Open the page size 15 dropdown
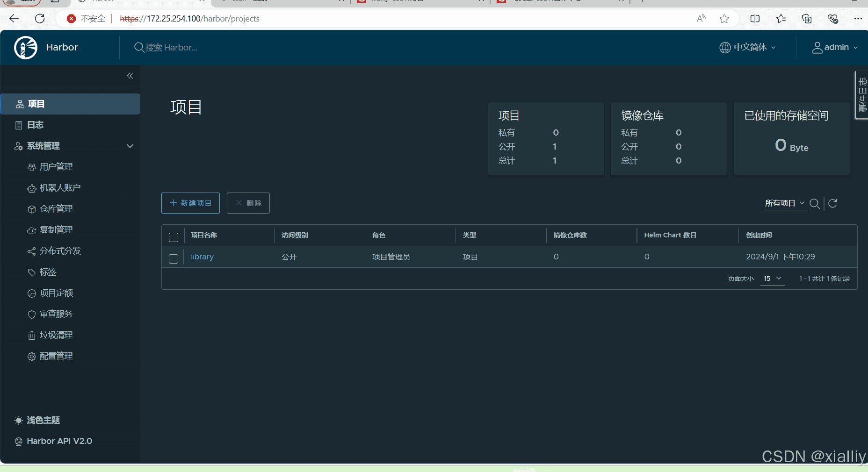Viewport: 868px width, 472px height. (x=772, y=278)
